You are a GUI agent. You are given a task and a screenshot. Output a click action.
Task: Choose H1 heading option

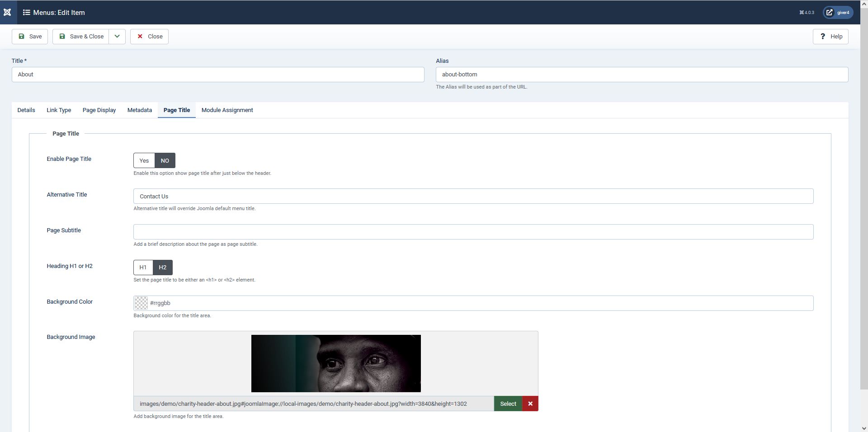pyautogui.click(x=143, y=268)
